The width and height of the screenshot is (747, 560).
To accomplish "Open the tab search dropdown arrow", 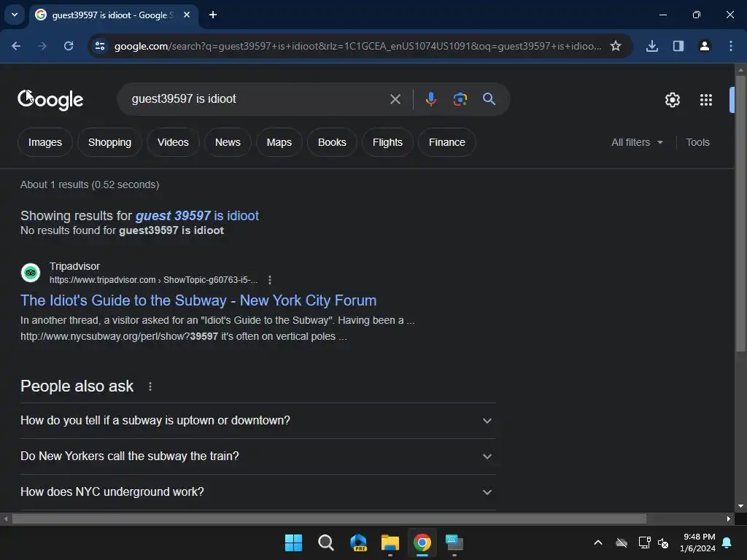I will (x=15, y=15).
